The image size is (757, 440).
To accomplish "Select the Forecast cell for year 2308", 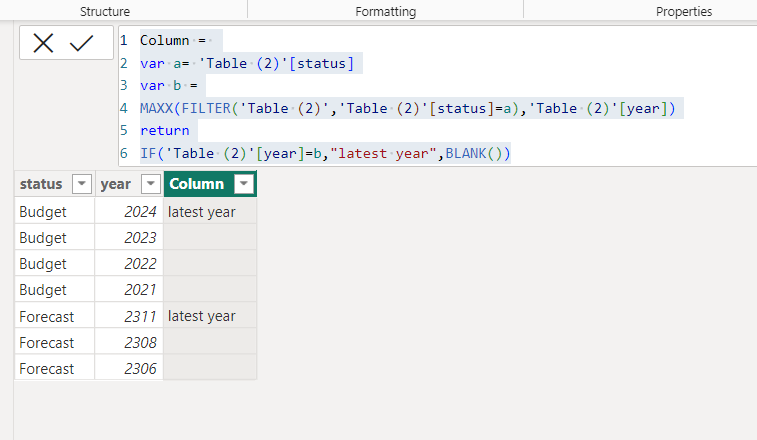I will pos(55,342).
